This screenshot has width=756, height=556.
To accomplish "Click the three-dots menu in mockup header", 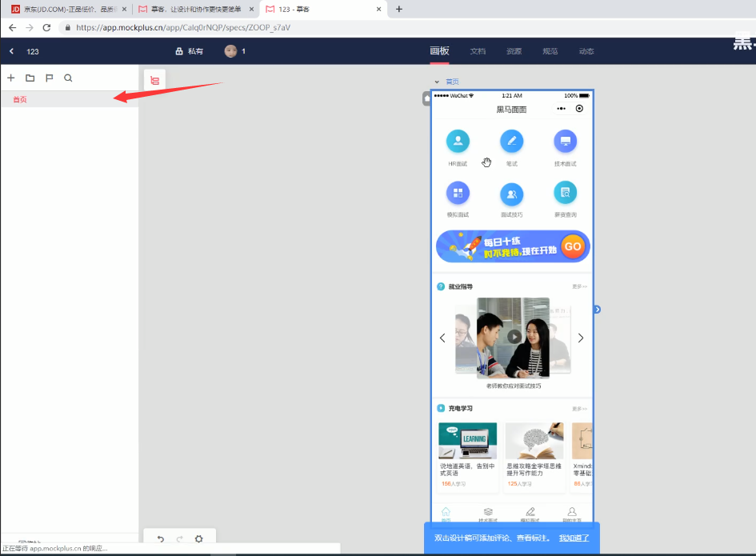I will click(562, 109).
